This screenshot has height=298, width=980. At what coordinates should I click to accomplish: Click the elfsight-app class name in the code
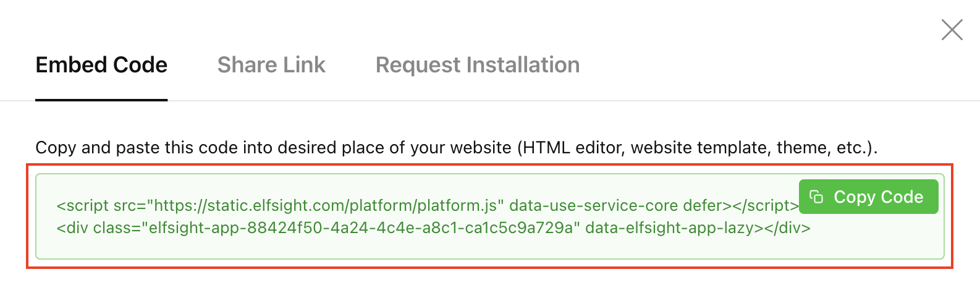(360, 228)
